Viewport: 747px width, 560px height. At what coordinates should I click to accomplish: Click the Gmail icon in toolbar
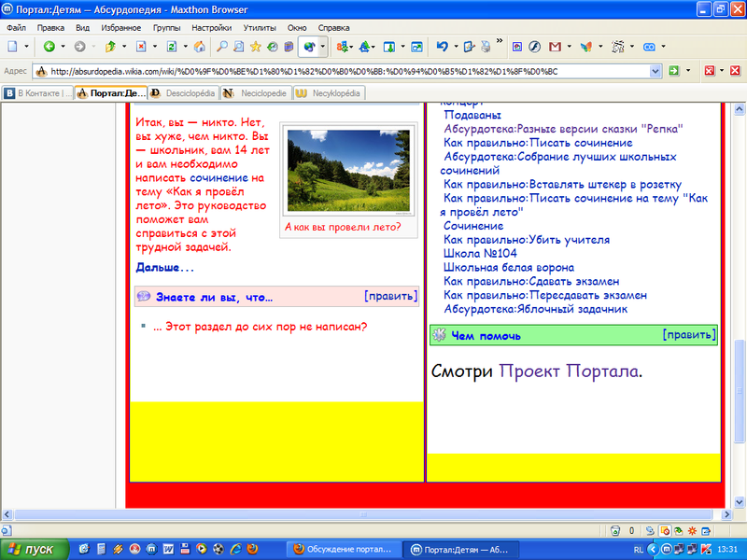tap(556, 46)
